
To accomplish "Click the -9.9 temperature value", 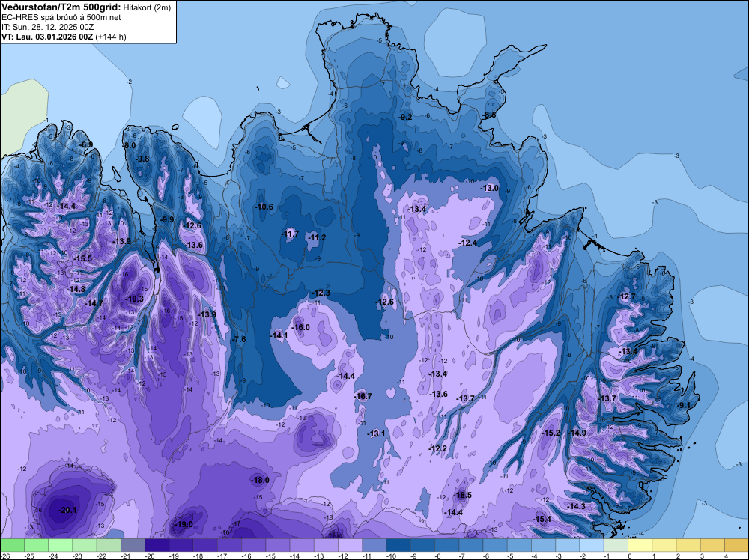I will (x=167, y=219).
